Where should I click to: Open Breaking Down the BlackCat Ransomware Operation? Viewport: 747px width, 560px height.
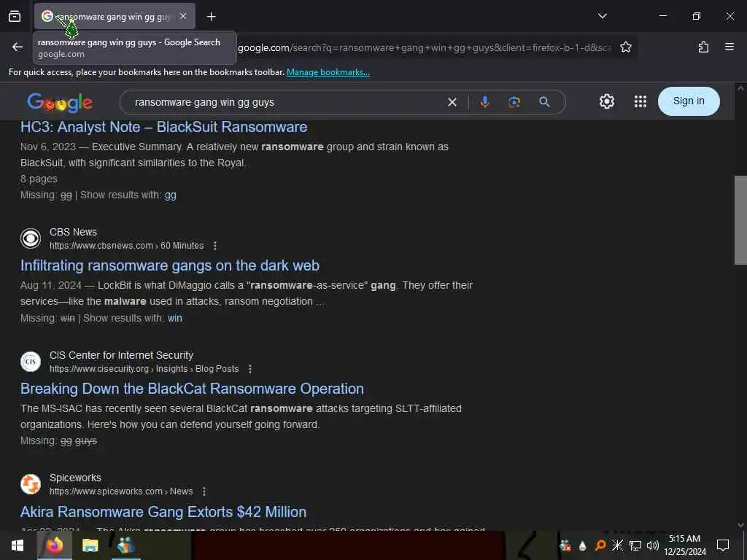192,389
